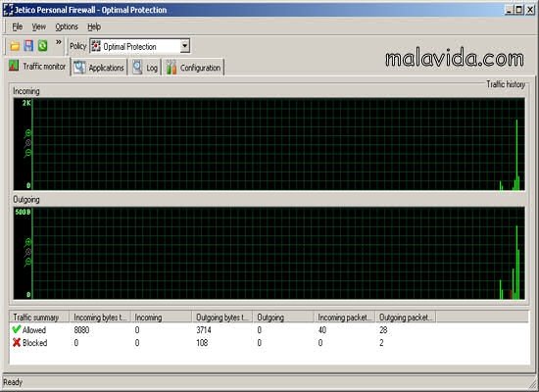Open the Help menu
This screenshot has width=539, height=392.
[94, 26]
